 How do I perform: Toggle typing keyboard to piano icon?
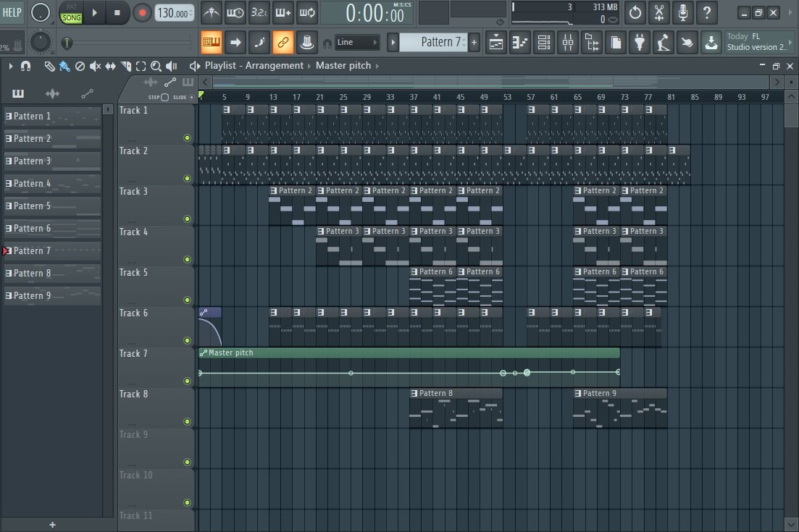point(211,42)
